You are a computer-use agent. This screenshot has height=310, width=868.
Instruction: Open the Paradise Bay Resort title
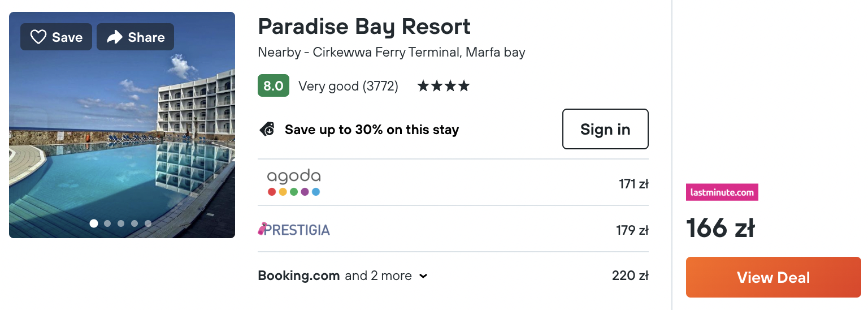[364, 27]
